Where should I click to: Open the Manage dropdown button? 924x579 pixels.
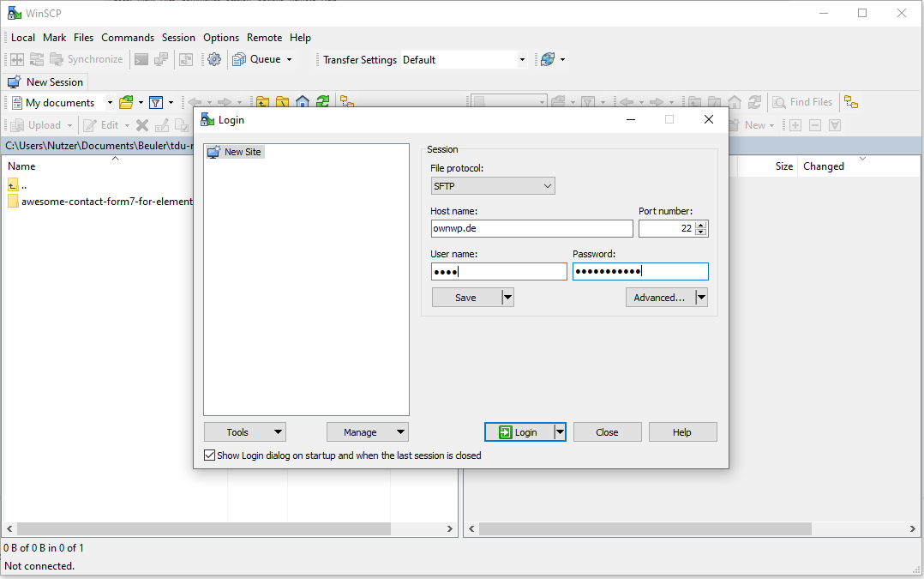click(368, 432)
